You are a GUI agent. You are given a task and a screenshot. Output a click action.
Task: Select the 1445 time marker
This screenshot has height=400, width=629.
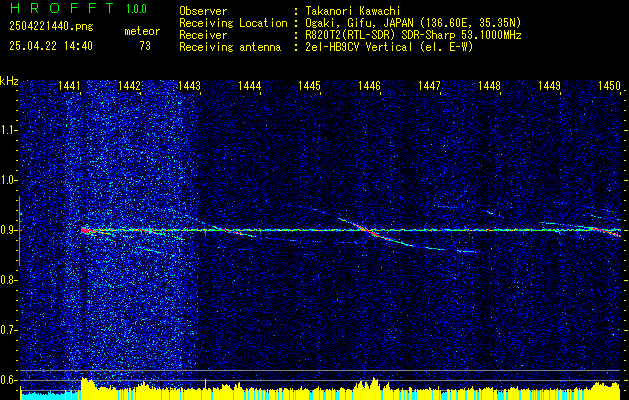[x=309, y=86]
